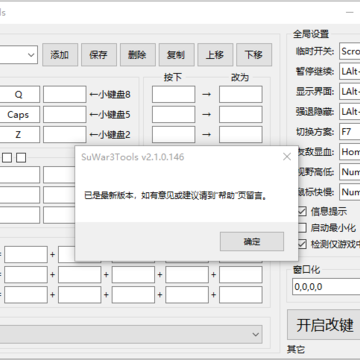Select the key field containing Z
Screen dimensions: 360x360
[19, 135]
